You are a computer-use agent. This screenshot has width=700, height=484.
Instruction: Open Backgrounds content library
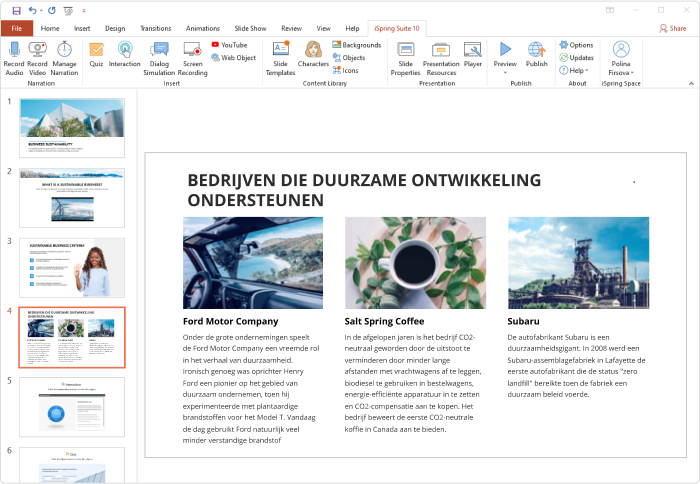coord(357,45)
